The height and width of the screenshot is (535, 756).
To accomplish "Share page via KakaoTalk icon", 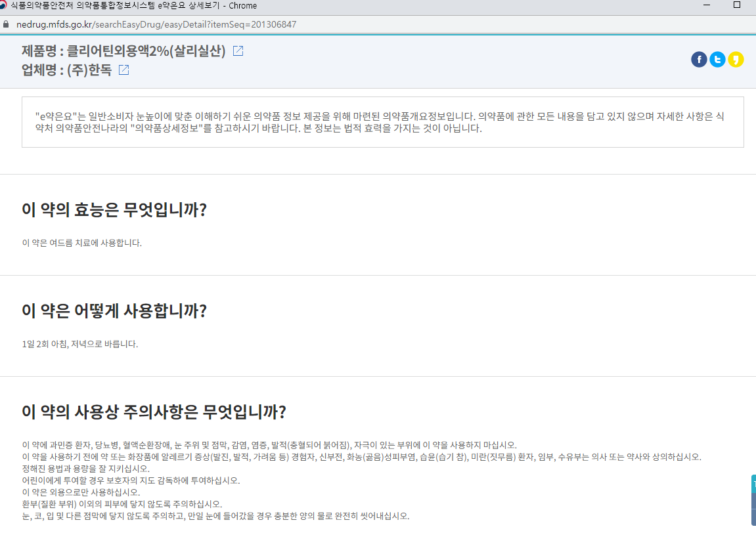I will click(736, 59).
